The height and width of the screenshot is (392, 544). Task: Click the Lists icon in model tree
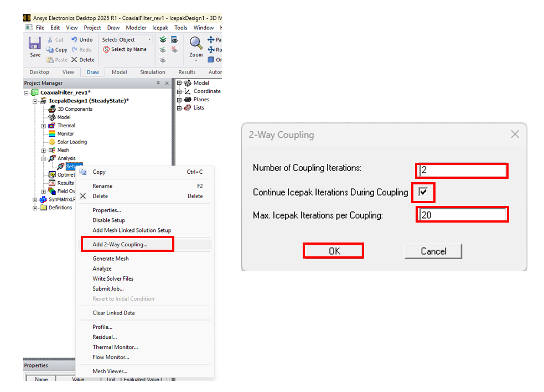(x=188, y=107)
